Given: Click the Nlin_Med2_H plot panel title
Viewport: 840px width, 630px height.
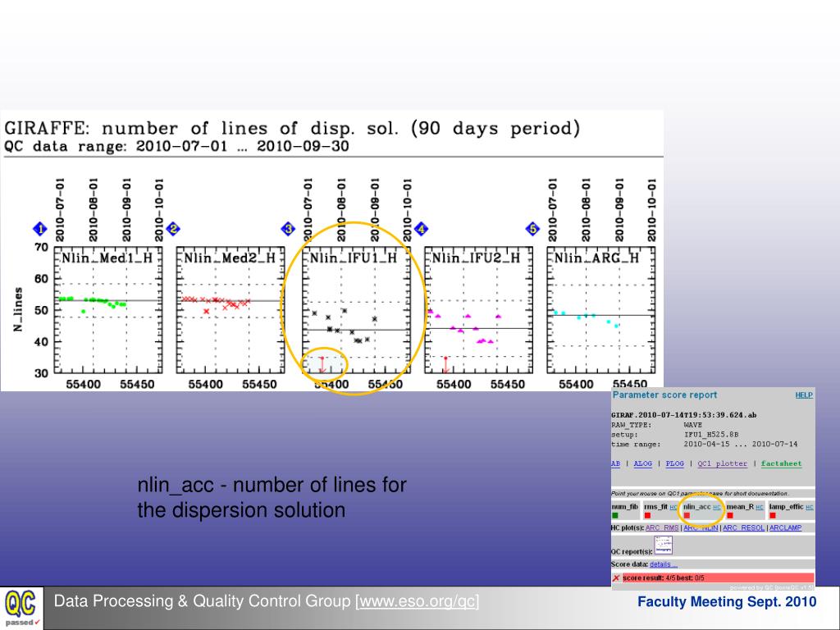Looking at the screenshot, I should (230, 258).
